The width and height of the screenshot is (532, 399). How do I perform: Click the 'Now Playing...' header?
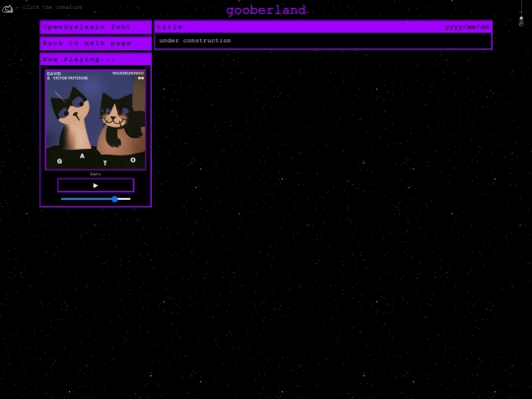pos(96,59)
